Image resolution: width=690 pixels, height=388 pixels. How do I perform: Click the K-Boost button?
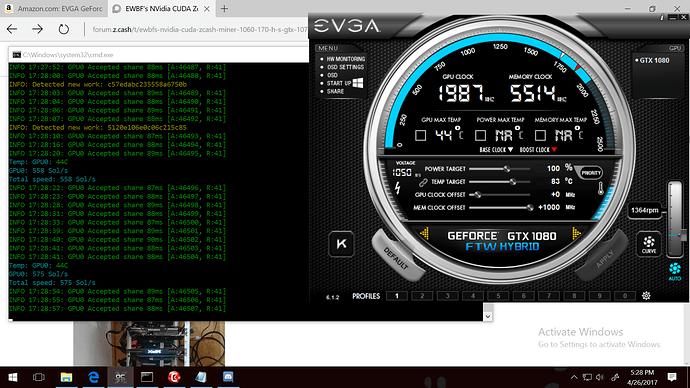(x=341, y=244)
